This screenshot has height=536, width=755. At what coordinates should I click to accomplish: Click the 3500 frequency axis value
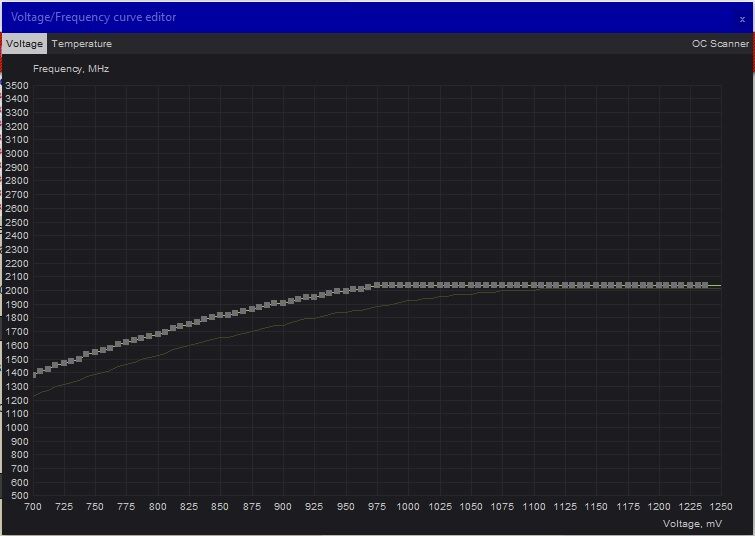click(x=17, y=85)
